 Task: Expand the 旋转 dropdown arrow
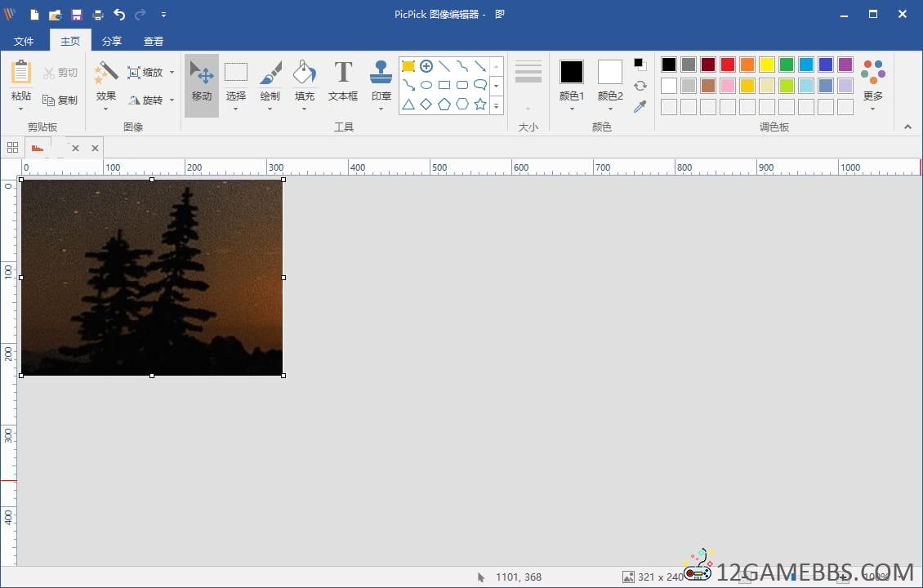coord(172,100)
